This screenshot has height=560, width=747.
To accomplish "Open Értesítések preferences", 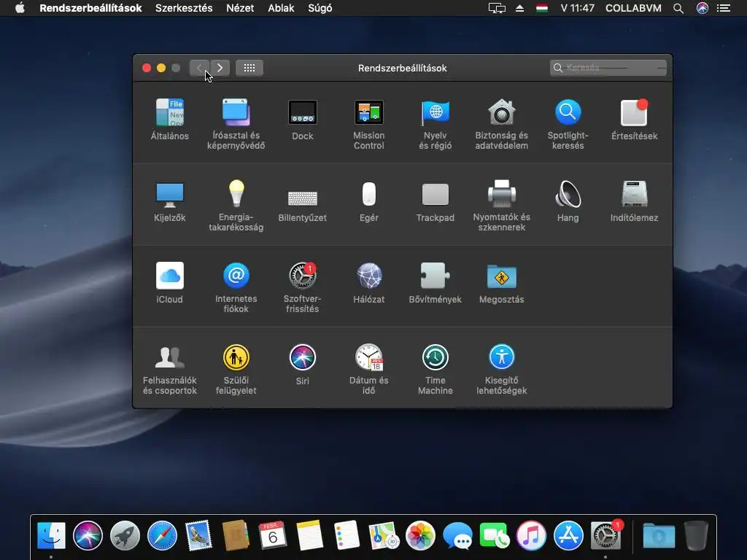I will click(x=634, y=119).
